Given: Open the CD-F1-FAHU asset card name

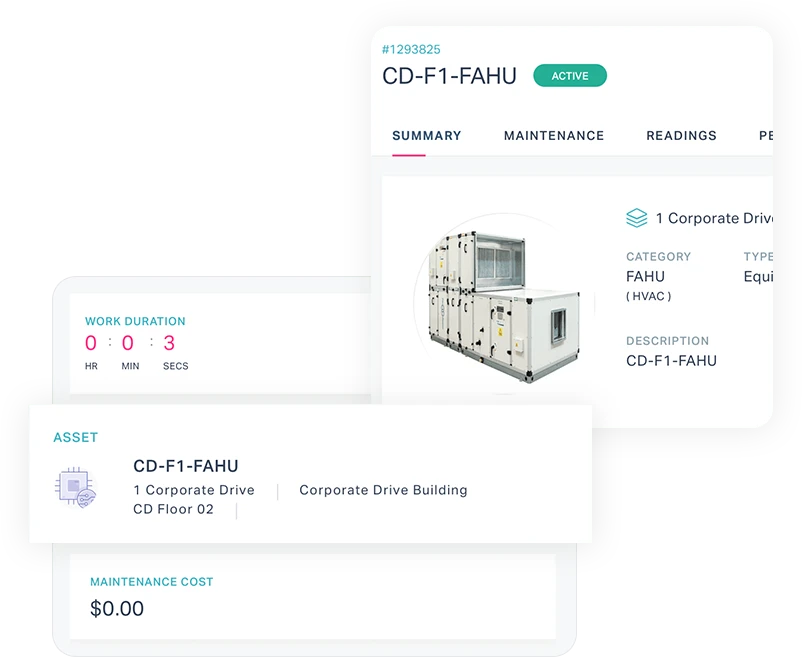Looking at the screenshot, I should tap(186, 466).
